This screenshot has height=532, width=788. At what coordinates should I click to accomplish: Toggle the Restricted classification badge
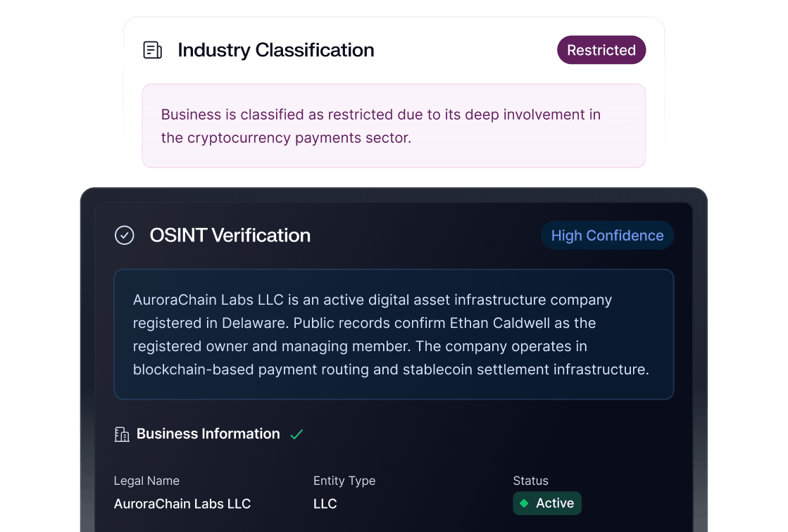coord(601,50)
